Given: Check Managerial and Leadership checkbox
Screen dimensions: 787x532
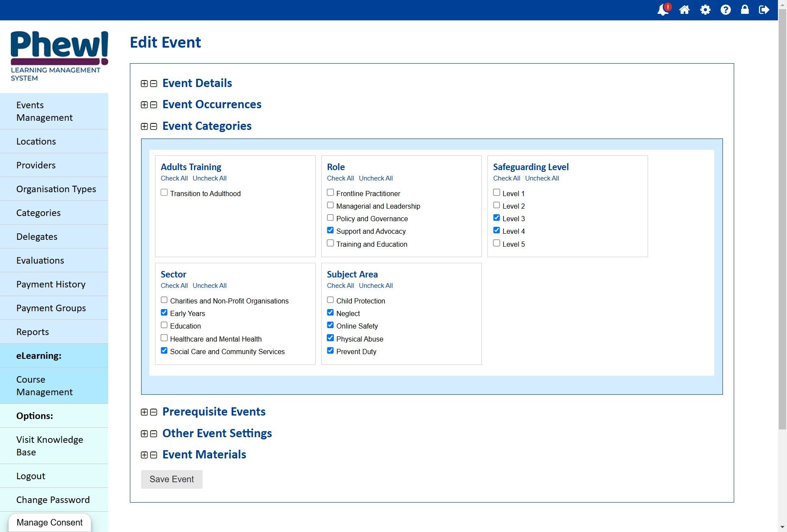Looking at the screenshot, I should point(330,205).
